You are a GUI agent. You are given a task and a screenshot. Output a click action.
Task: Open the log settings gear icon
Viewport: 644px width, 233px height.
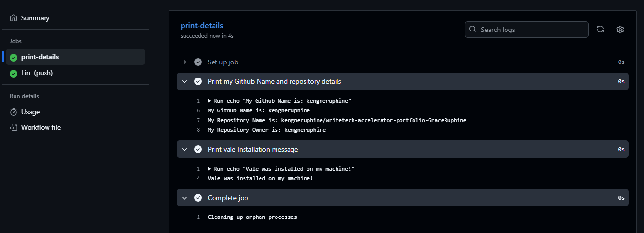620,29
